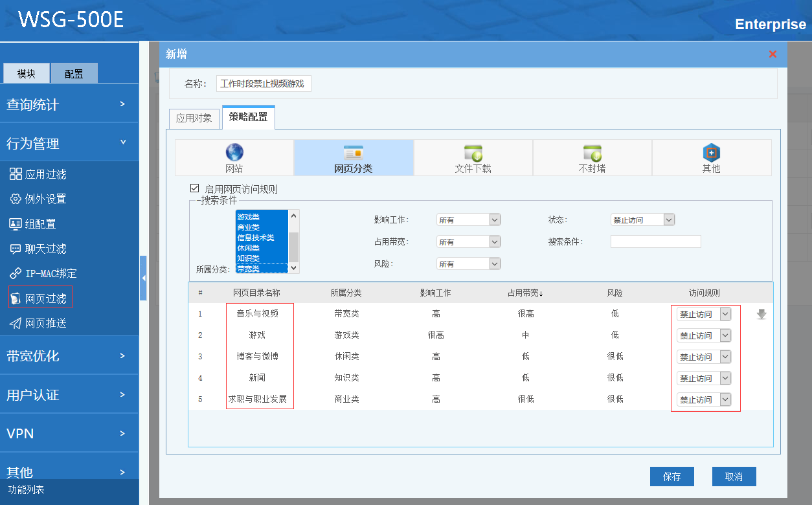Open 例外设置 gear item
Viewport: 812px width, 505px height.
pyautogui.click(x=45, y=199)
